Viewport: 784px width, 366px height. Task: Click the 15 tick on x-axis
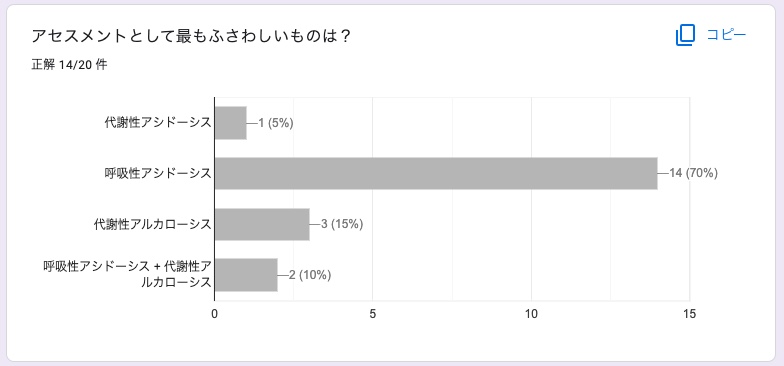(x=690, y=314)
